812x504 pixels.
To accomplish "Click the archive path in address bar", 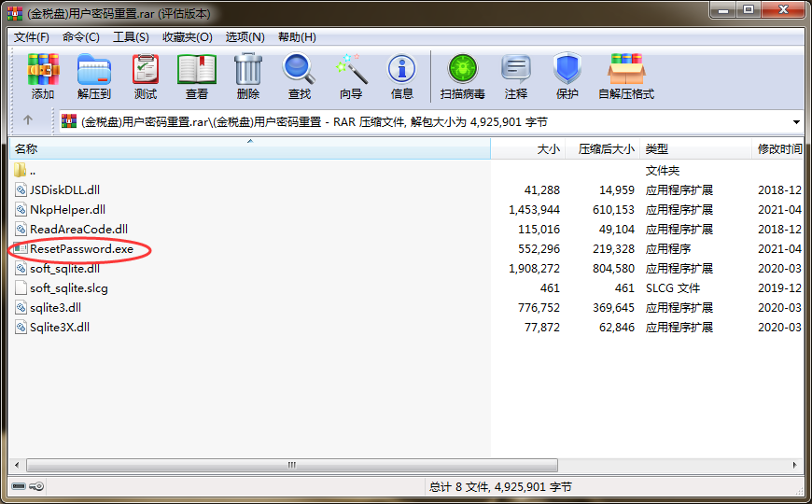I will [315, 122].
